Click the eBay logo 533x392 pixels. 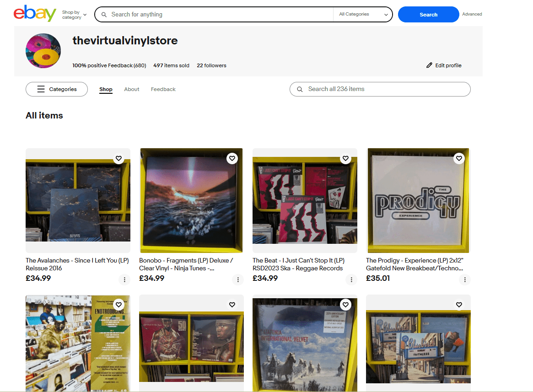pos(35,14)
